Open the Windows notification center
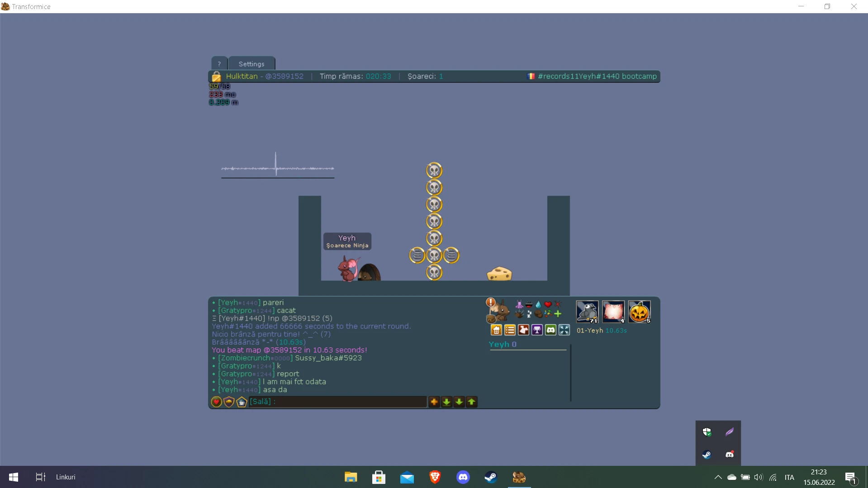 point(850,477)
